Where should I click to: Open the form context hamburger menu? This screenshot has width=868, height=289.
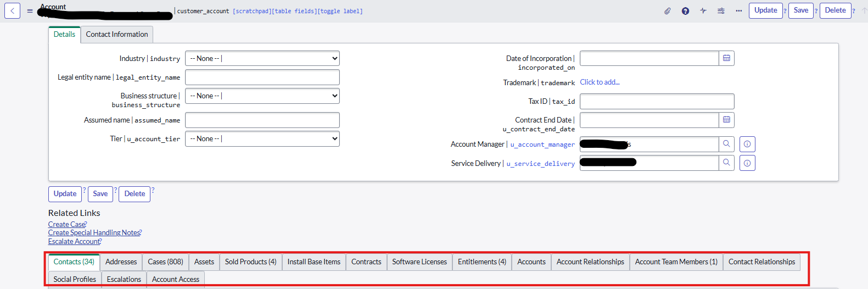[x=30, y=11]
